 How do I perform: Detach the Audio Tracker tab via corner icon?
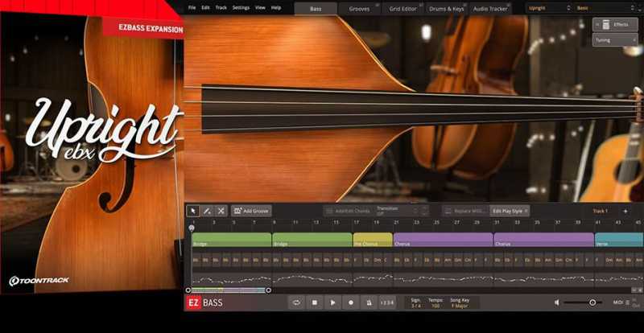pos(509,5)
